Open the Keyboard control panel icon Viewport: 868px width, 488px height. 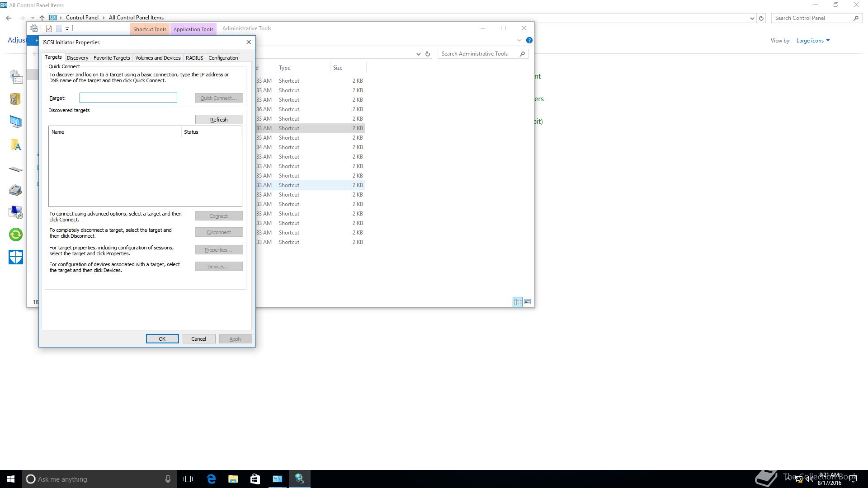tap(15, 169)
